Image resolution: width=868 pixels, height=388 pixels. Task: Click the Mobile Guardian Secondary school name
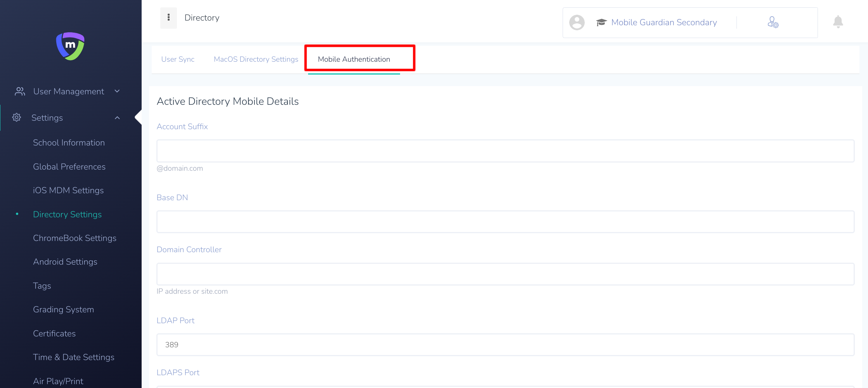(x=664, y=23)
